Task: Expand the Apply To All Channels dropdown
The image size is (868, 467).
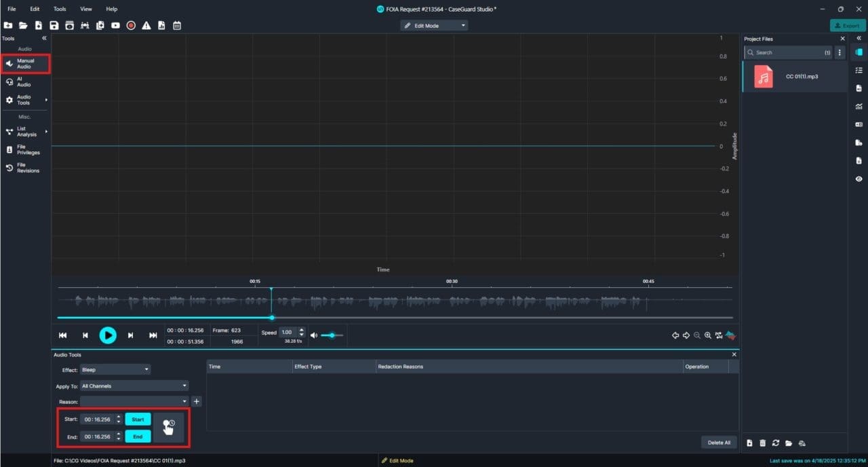Action: (134, 386)
